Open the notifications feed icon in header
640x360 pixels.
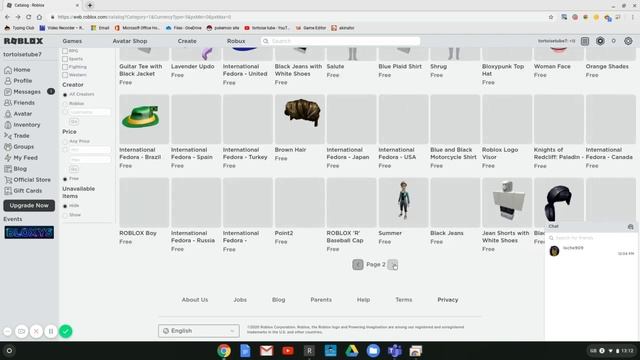(585, 41)
